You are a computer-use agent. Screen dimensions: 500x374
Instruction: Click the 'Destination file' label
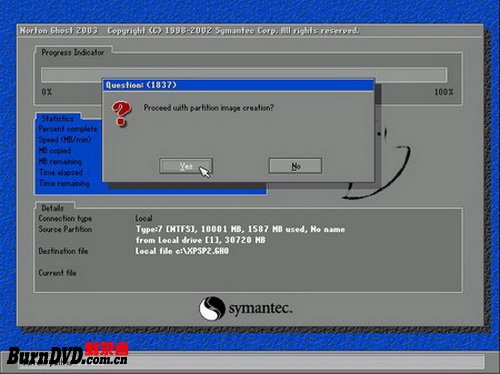point(63,251)
